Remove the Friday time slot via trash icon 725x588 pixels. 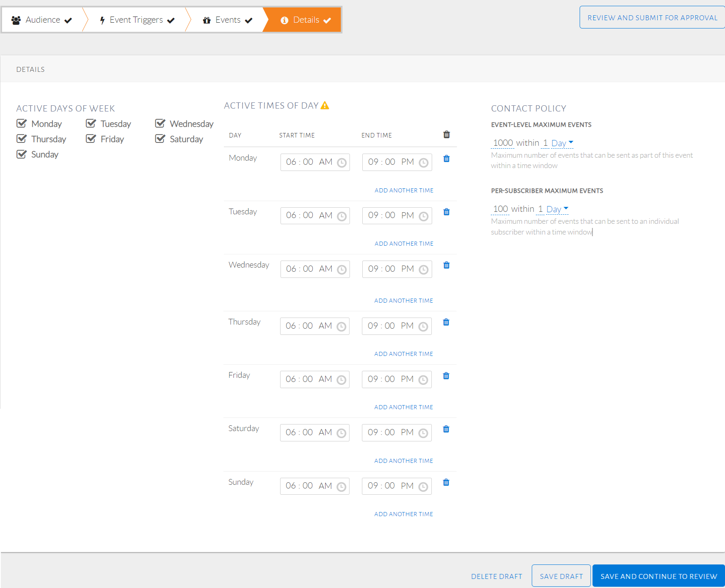pyautogui.click(x=446, y=376)
